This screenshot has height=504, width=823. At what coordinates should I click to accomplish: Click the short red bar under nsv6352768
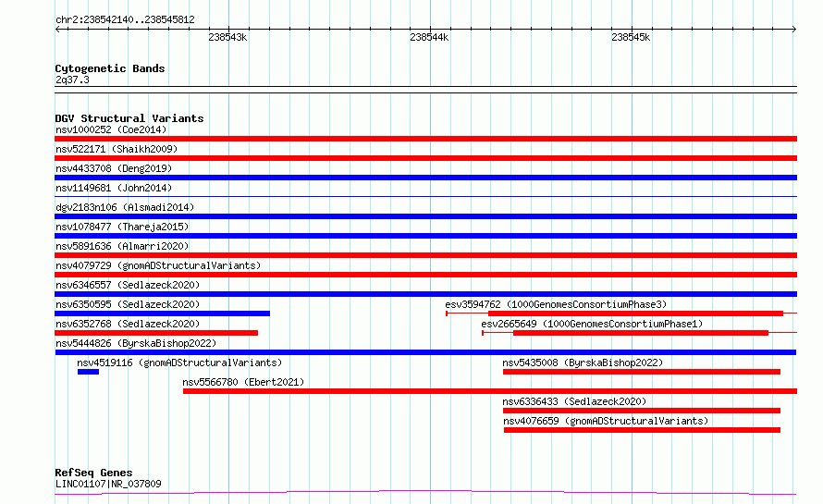(156, 333)
